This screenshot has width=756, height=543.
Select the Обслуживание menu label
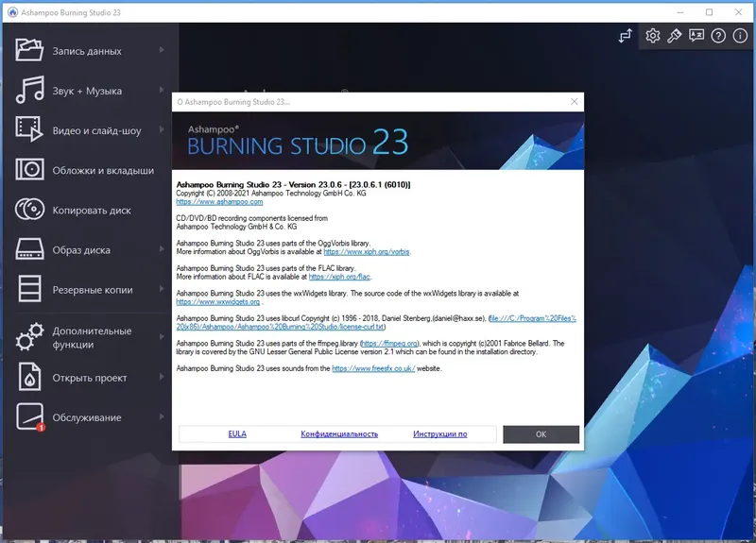(x=87, y=417)
